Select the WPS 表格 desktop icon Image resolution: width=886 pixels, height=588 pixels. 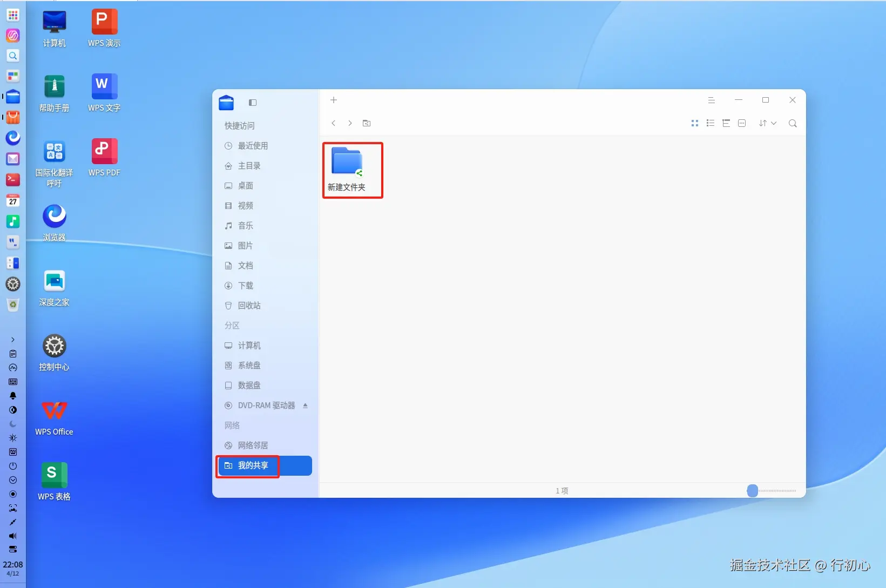(55, 482)
